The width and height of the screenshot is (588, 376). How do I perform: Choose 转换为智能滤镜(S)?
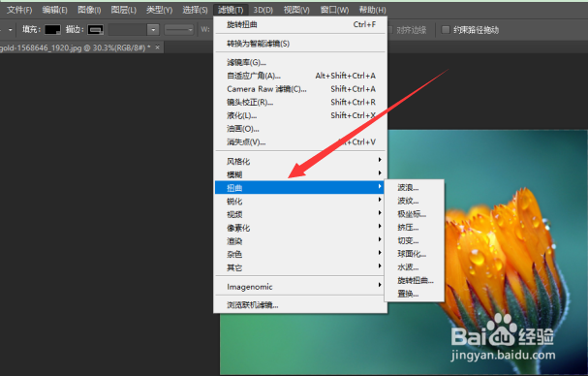pos(300,44)
